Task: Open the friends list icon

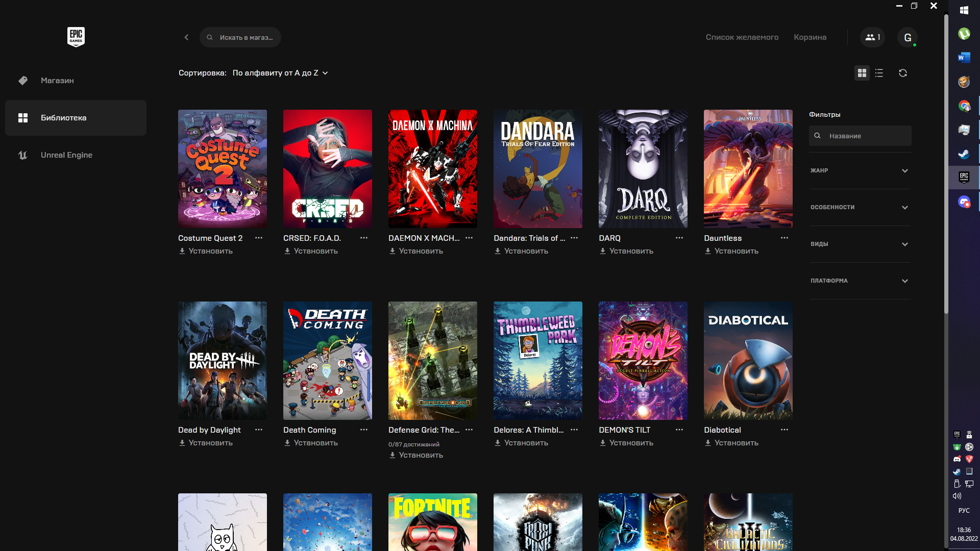Action: tap(872, 37)
